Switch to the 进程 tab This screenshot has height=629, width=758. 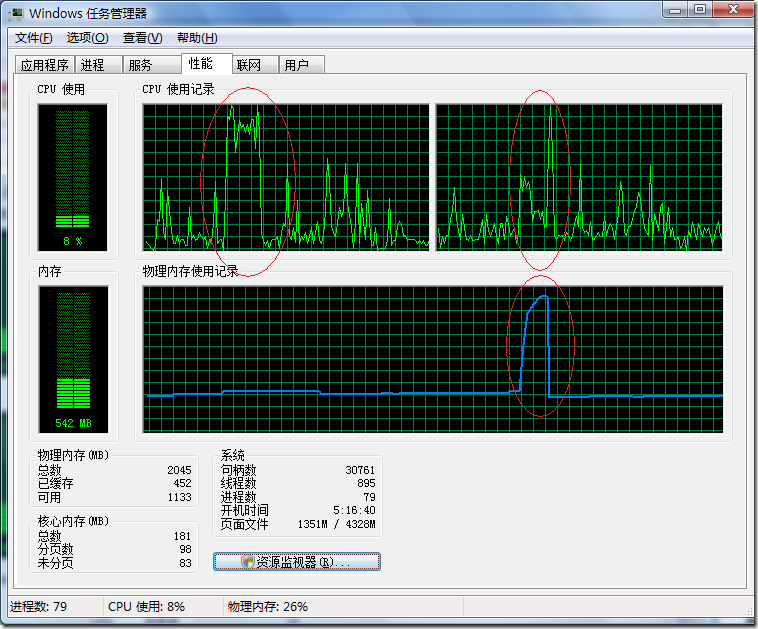pyautogui.click(x=98, y=65)
